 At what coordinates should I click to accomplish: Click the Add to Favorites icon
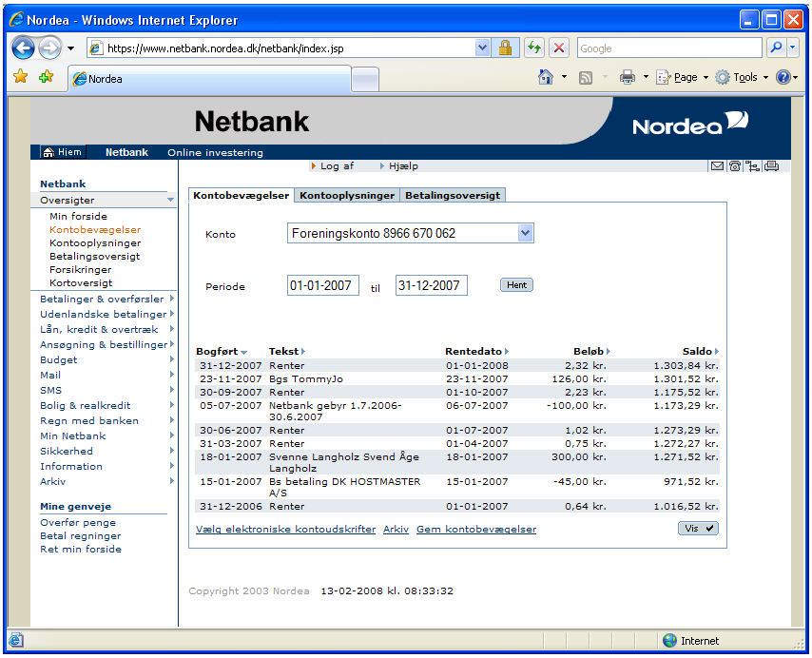46,77
